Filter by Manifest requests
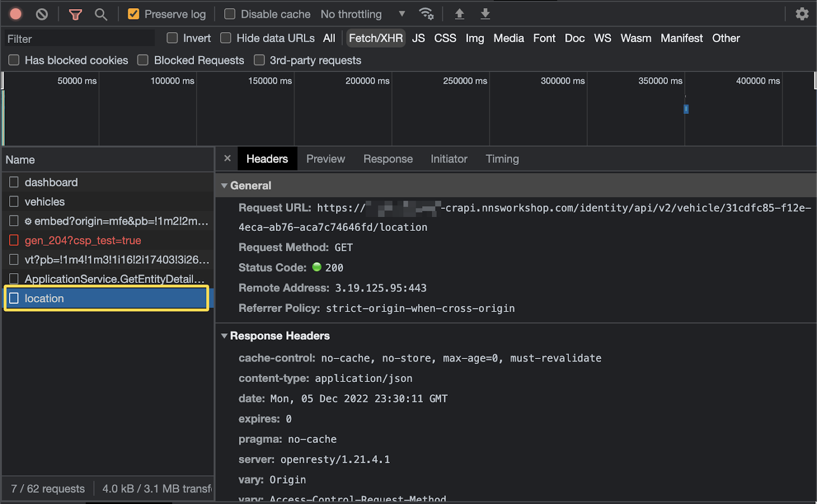The image size is (817, 504). click(682, 38)
